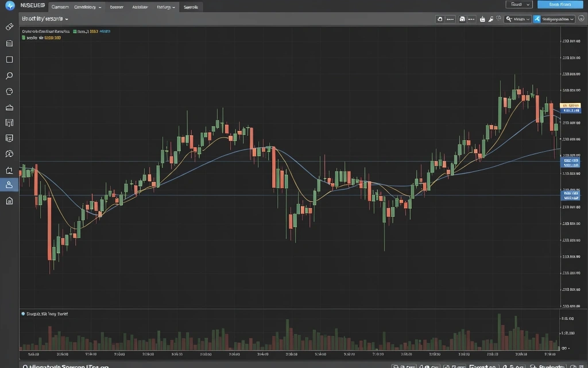Screen dimensions: 588x368
Task: Open the chart type dropdown in the tab bar
Action: pos(86,7)
